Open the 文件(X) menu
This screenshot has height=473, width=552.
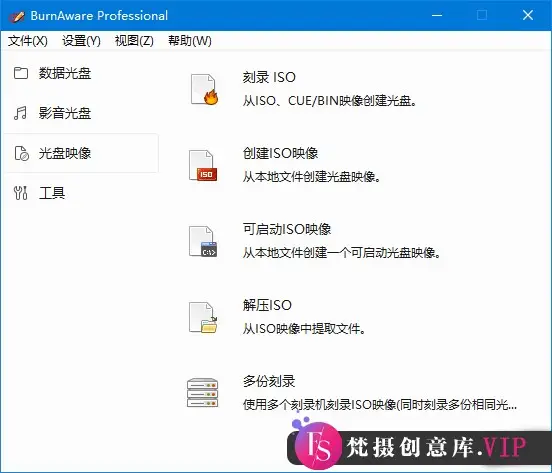pyautogui.click(x=27, y=41)
